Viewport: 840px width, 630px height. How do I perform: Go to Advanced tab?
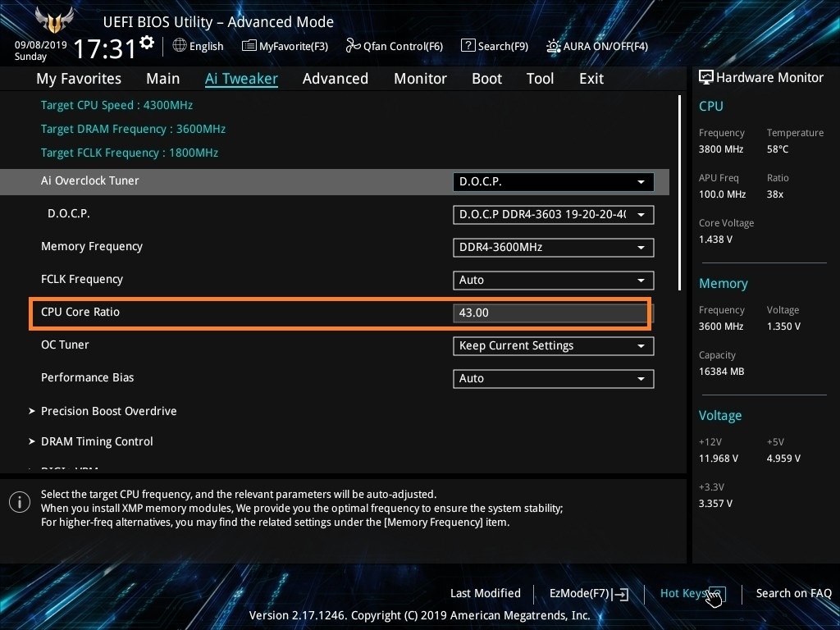336,79
